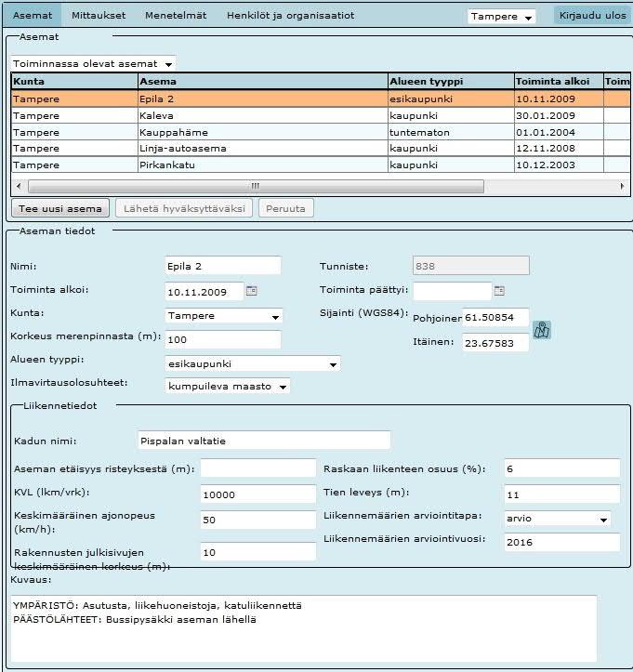Screen dimensions: 633x672
Task: Sort by Toiminta alkoi column header
Action: click(x=559, y=81)
